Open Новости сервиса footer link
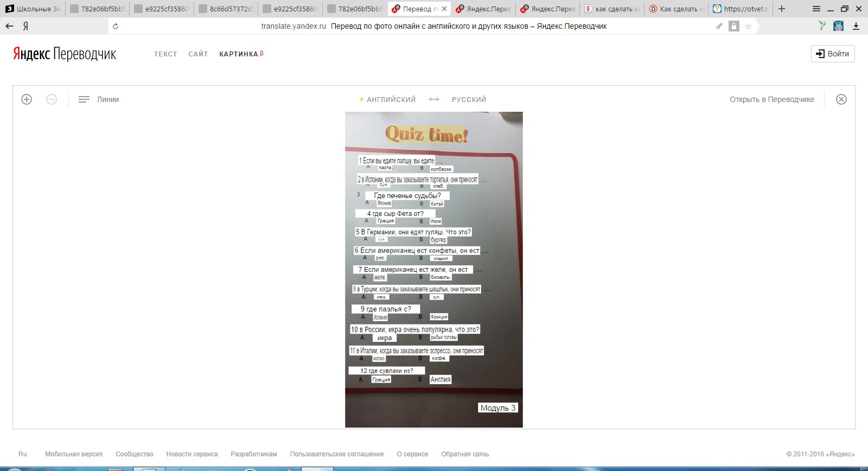The image size is (868, 471). (x=192, y=454)
